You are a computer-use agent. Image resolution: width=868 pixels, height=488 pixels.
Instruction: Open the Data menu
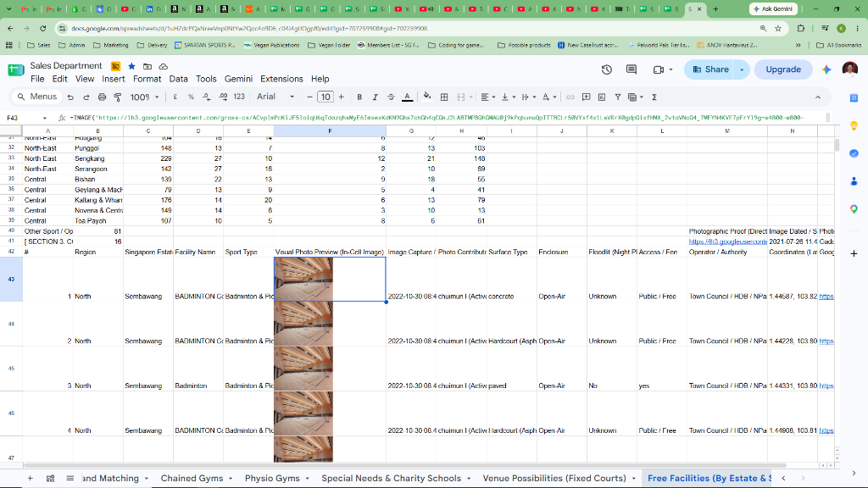point(178,79)
